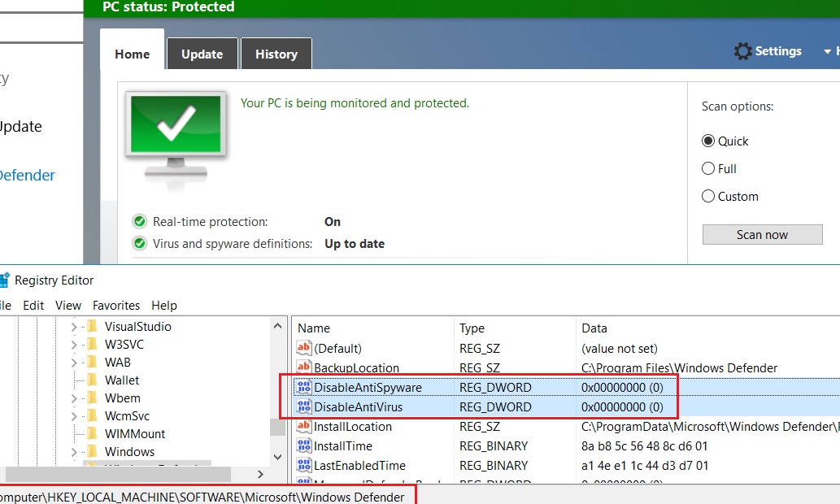Click green check icon beside Real-time protection
Image resolution: width=840 pixels, height=504 pixels.
[139, 221]
